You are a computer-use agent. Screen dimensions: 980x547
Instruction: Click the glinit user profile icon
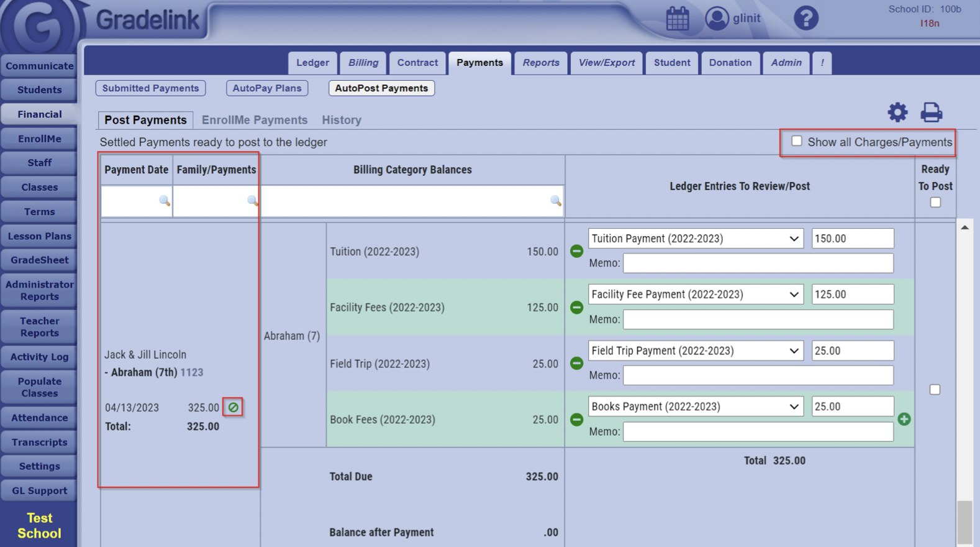point(717,19)
